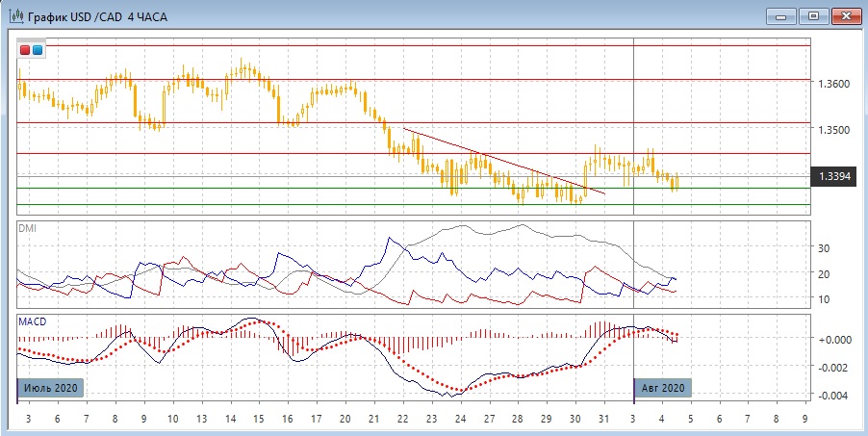Screen dimensions: 868x436
Task: Click the Авг 2020 month marker
Action: (x=662, y=389)
